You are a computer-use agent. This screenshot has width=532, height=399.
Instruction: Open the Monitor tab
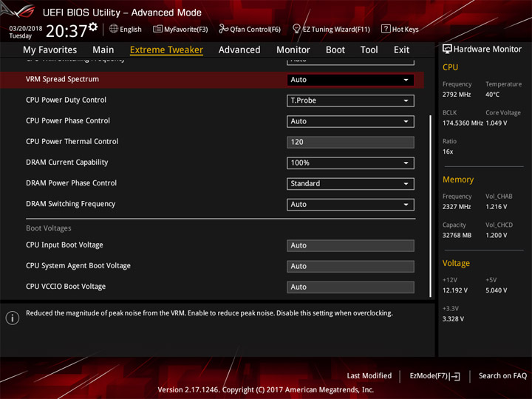[x=293, y=50]
